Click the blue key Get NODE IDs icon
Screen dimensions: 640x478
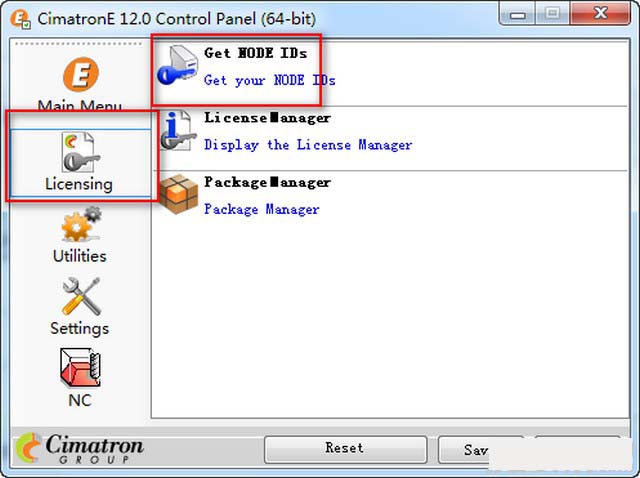tap(178, 65)
